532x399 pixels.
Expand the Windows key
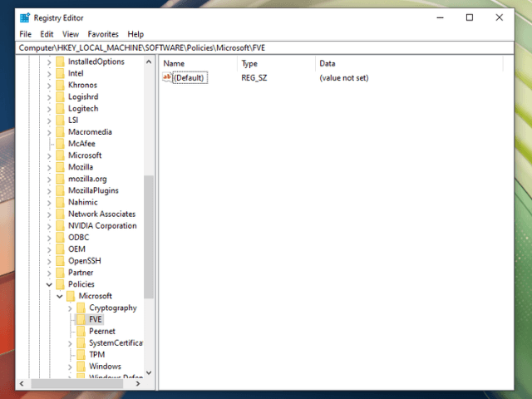[x=70, y=367]
